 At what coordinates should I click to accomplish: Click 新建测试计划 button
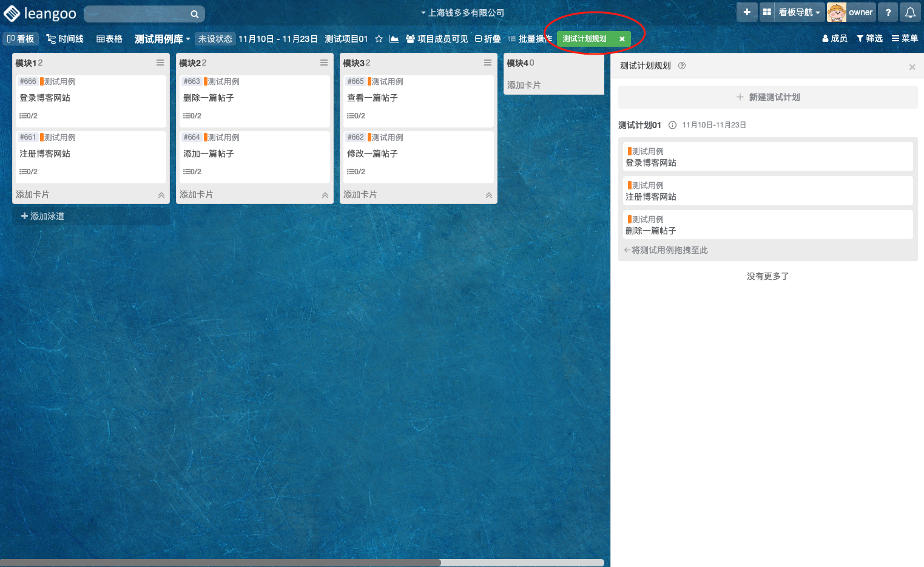coord(767,97)
